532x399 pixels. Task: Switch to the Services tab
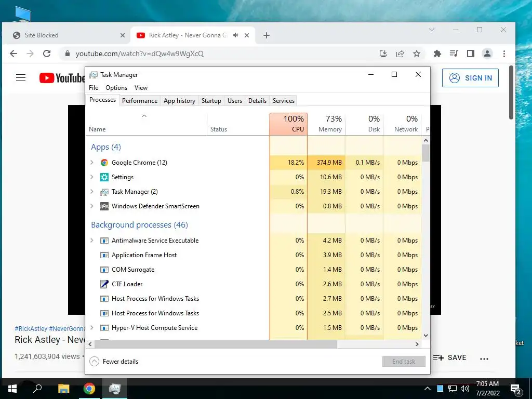[x=284, y=101]
